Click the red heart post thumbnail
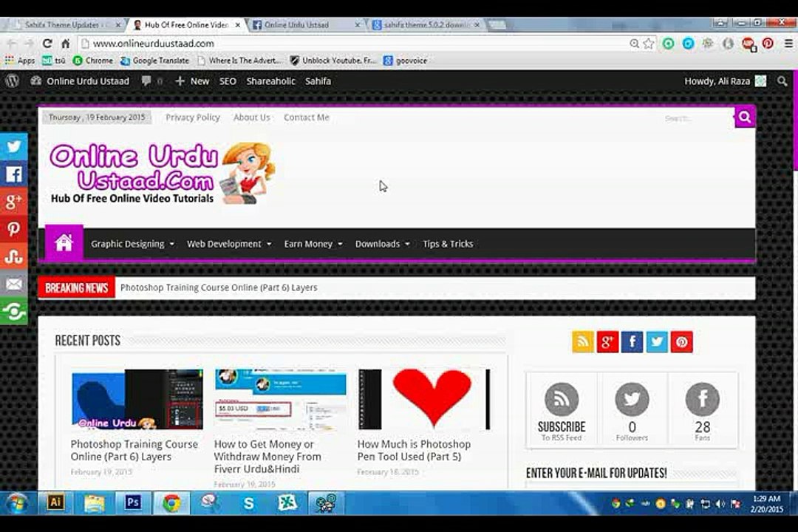798x532 pixels. pyautogui.click(x=424, y=400)
